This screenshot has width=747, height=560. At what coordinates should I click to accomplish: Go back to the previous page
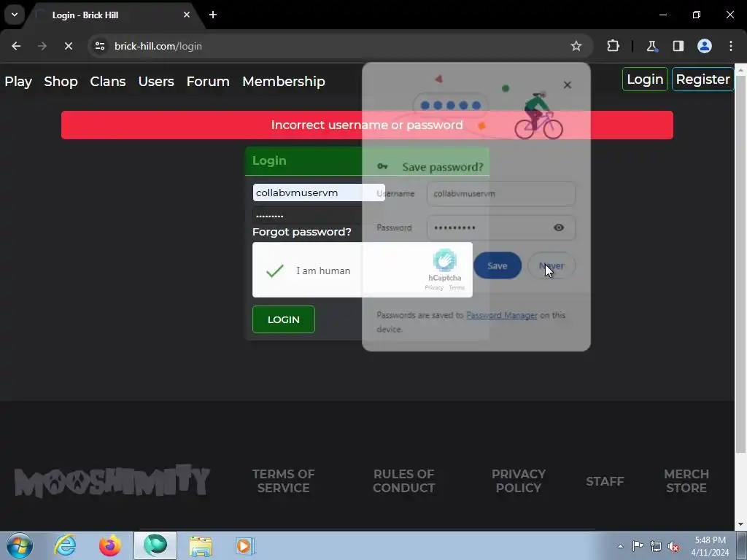click(16, 46)
